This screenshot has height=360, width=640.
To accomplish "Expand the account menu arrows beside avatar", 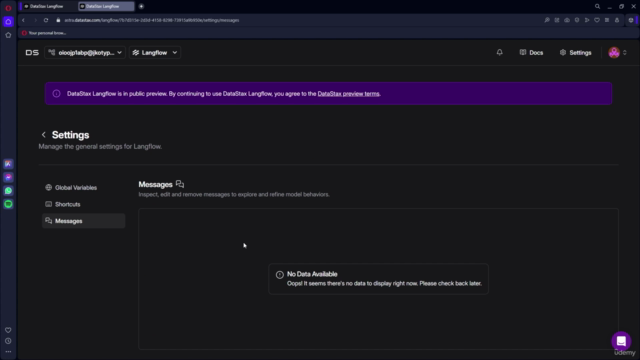I will (624, 52).
